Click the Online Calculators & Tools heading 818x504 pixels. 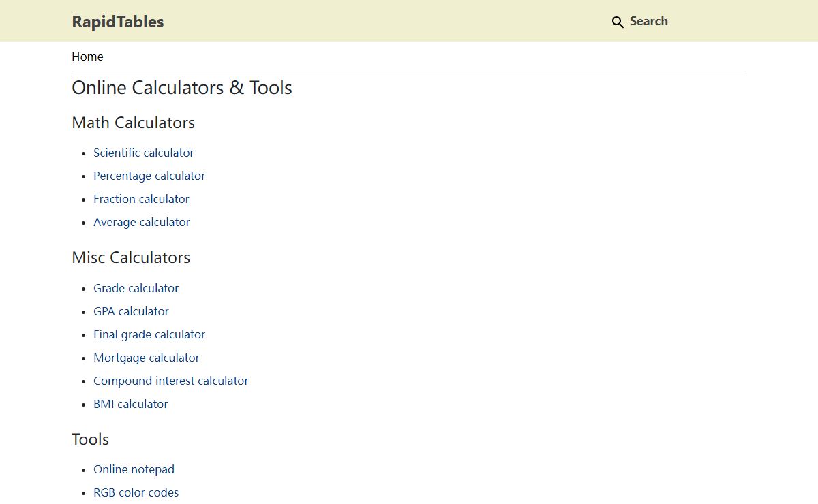(182, 88)
